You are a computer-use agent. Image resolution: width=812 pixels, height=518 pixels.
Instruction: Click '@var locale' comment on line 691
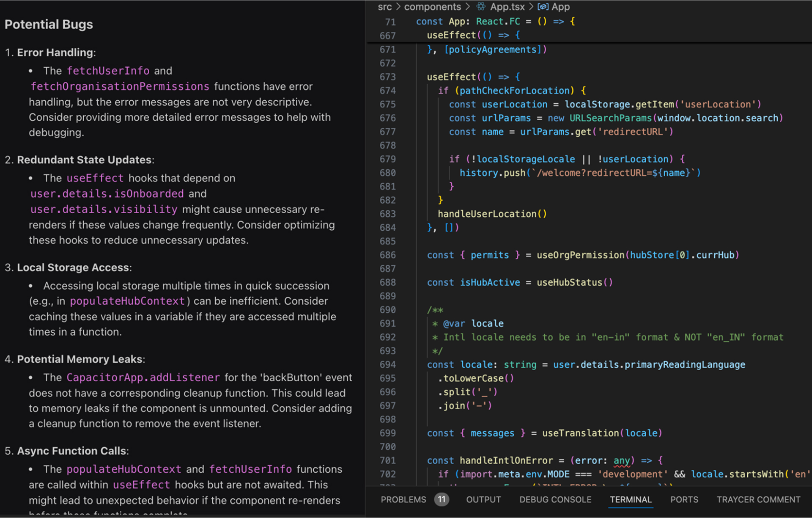pyautogui.click(x=473, y=324)
